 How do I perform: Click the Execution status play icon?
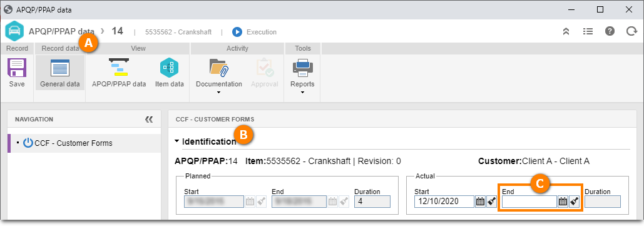237,32
